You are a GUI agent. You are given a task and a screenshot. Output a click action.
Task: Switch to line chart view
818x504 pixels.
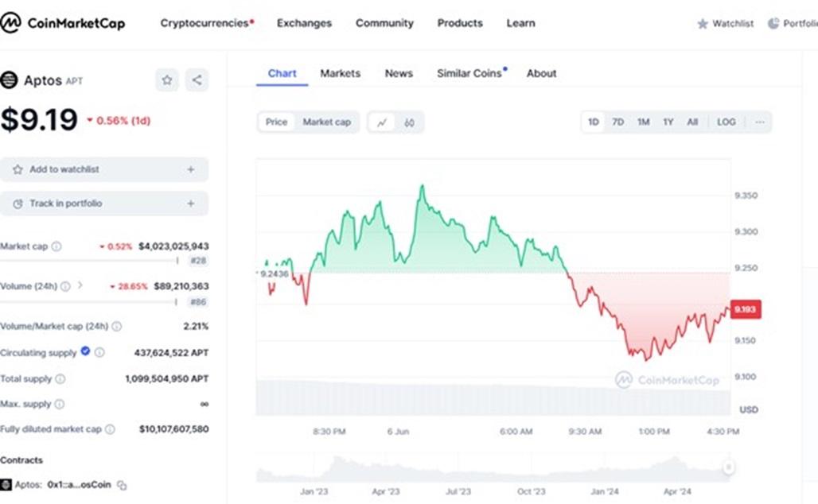coord(382,122)
